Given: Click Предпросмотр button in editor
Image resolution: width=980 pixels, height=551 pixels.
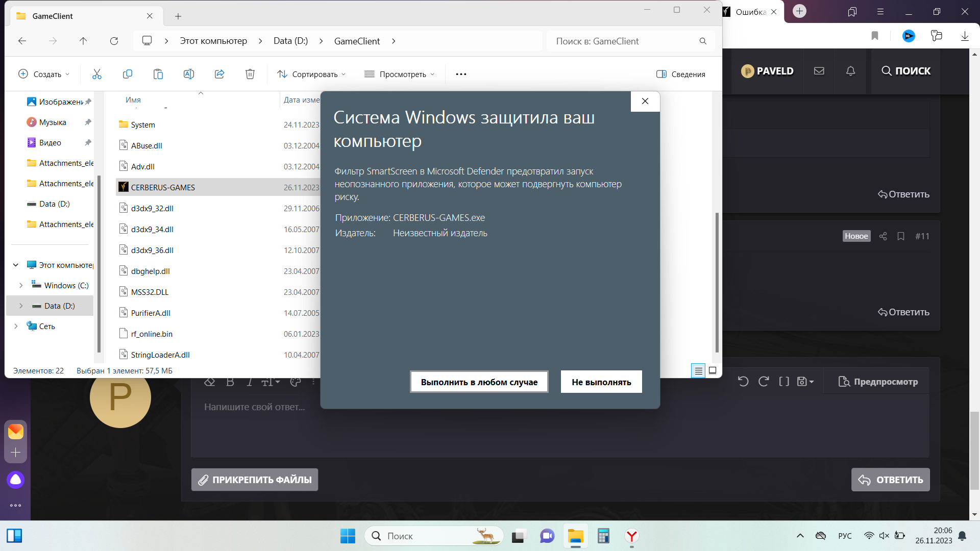Looking at the screenshot, I should tap(878, 382).
